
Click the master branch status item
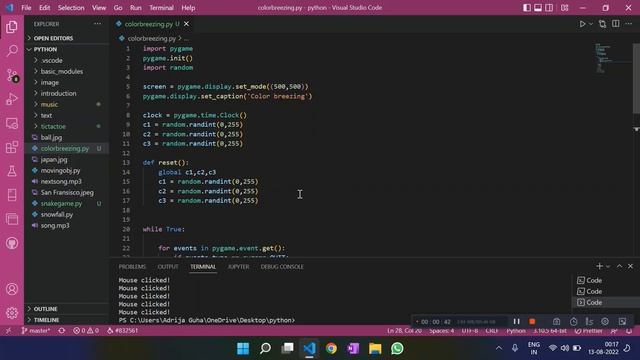tap(36, 331)
